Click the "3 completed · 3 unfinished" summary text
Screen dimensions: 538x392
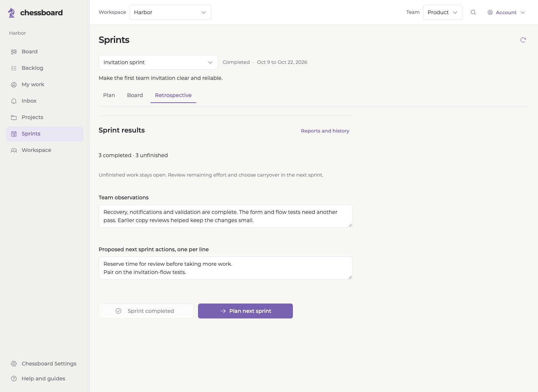tap(133, 155)
